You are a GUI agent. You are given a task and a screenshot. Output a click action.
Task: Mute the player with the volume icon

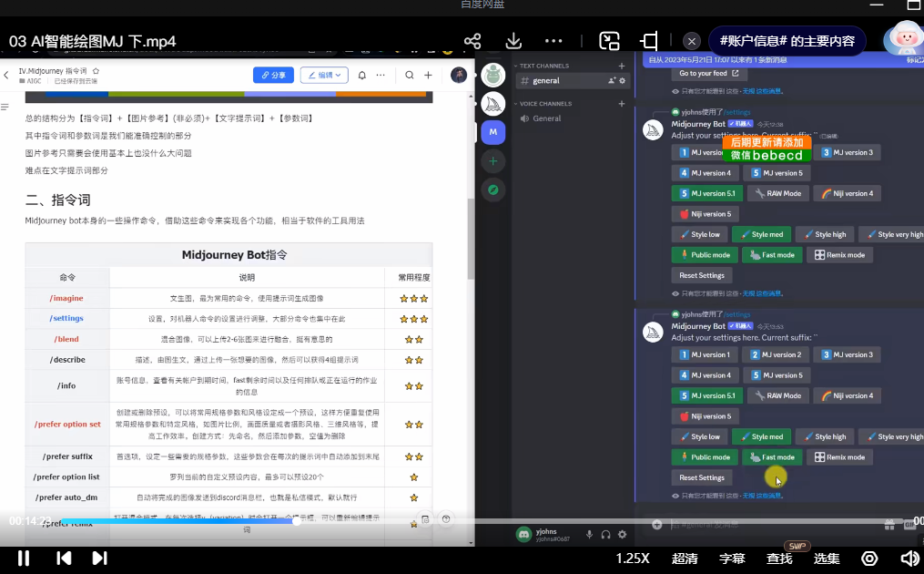[x=909, y=559]
